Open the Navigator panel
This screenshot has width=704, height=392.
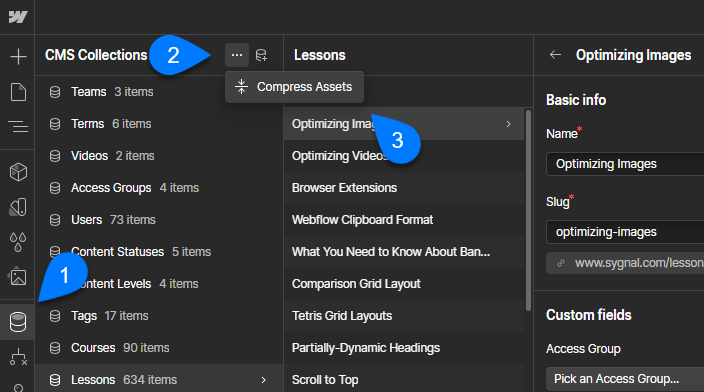pos(18,127)
